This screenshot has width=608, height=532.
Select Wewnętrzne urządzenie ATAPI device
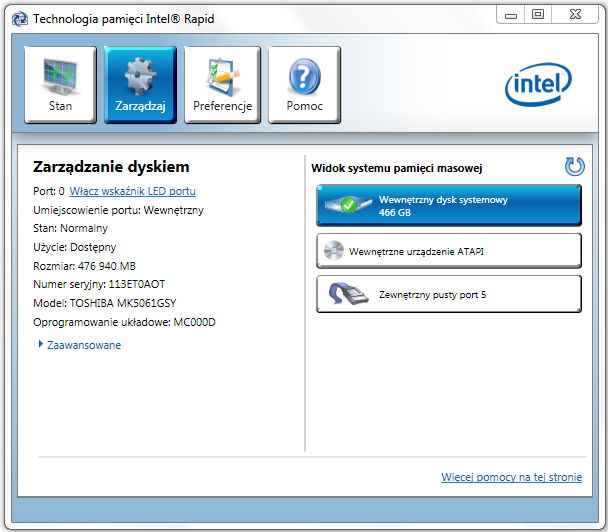[x=449, y=251]
